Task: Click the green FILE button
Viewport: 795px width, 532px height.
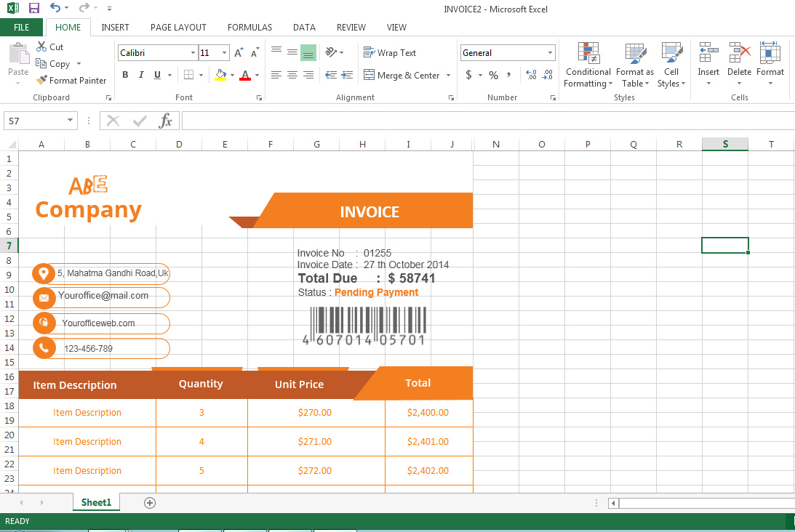Action: [x=22, y=28]
